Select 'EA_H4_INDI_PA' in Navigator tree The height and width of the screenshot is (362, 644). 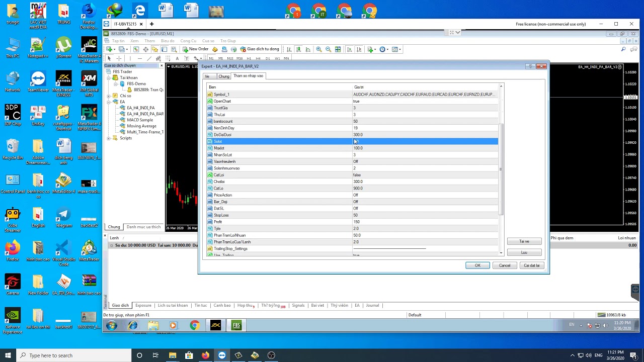point(140,108)
